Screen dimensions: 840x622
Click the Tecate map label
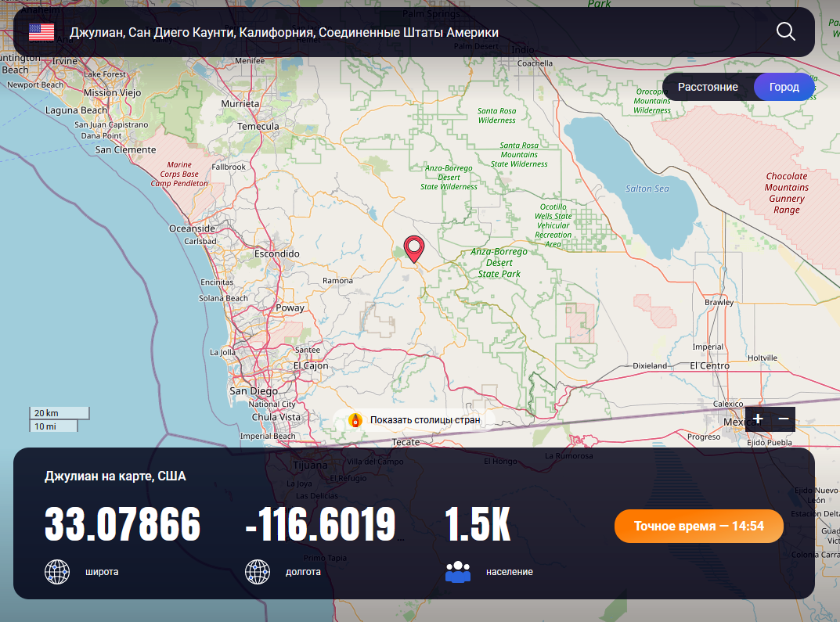(x=406, y=441)
